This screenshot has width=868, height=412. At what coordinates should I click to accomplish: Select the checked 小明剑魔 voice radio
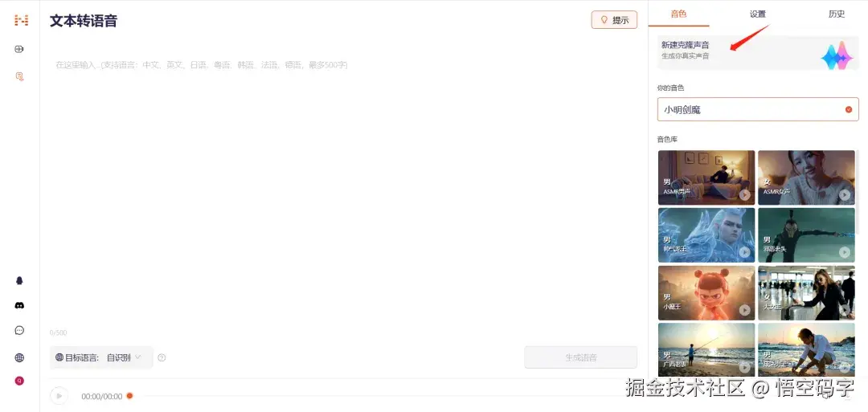tap(849, 109)
